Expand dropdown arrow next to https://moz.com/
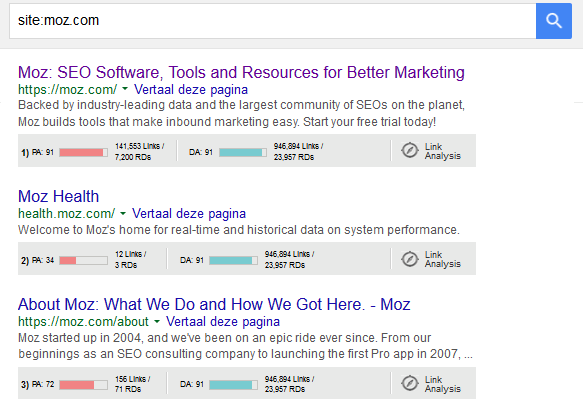 (125, 89)
